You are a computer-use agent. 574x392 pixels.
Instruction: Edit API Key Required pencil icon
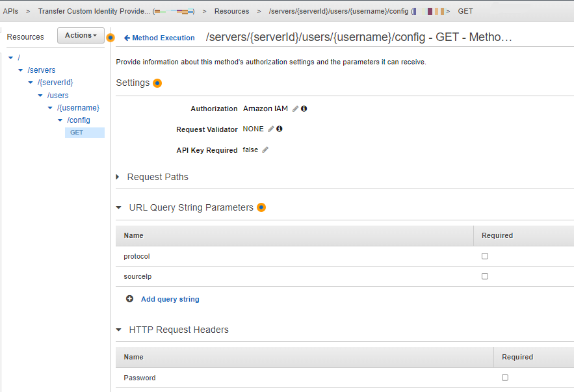point(265,150)
